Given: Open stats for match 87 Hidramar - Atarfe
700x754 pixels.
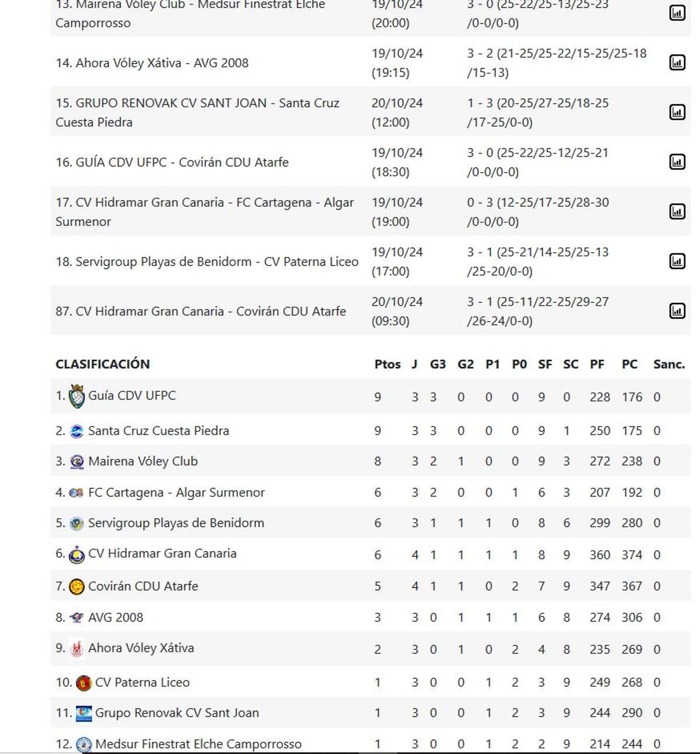Looking at the screenshot, I should [x=677, y=311].
